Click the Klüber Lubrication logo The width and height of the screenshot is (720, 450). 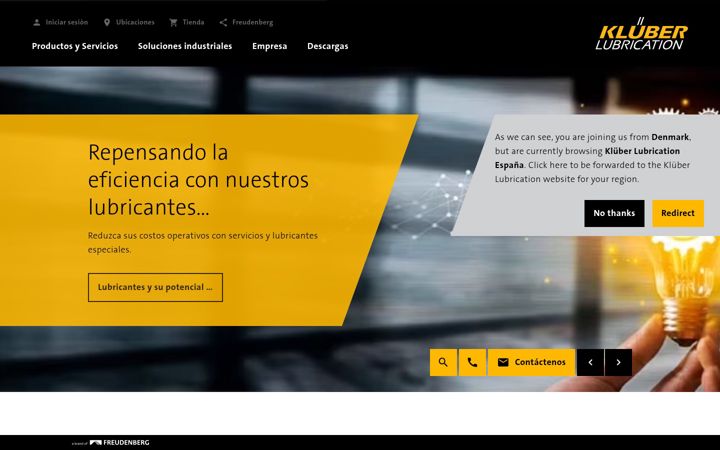coord(641,34)
